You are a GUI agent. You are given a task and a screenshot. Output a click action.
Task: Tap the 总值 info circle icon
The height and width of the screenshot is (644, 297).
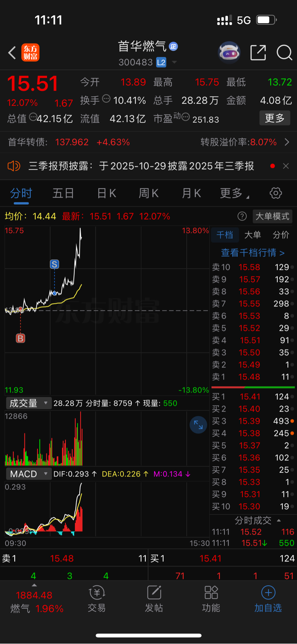[x=33, y=117]
